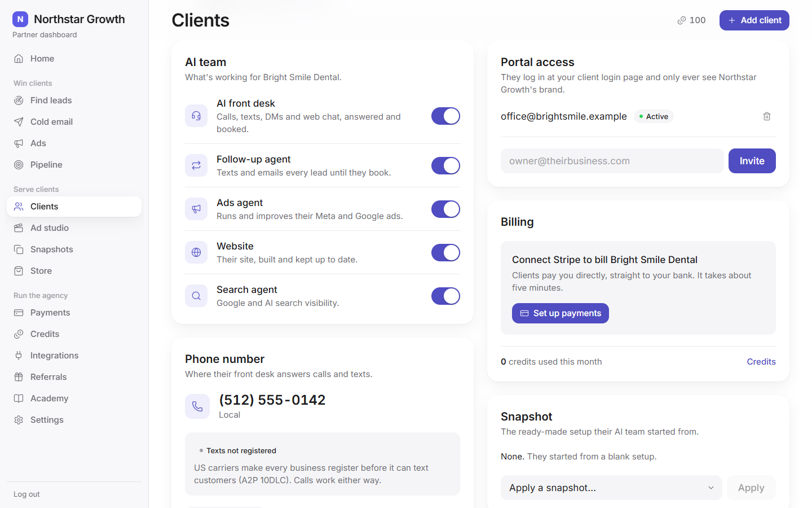
Task: Open the Store section
Action: (74, 271)
